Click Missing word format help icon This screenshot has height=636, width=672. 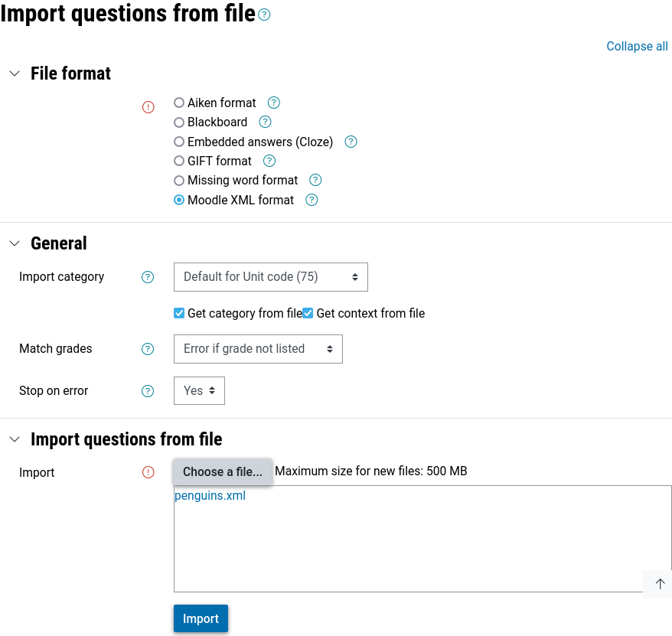pos(315,180)
